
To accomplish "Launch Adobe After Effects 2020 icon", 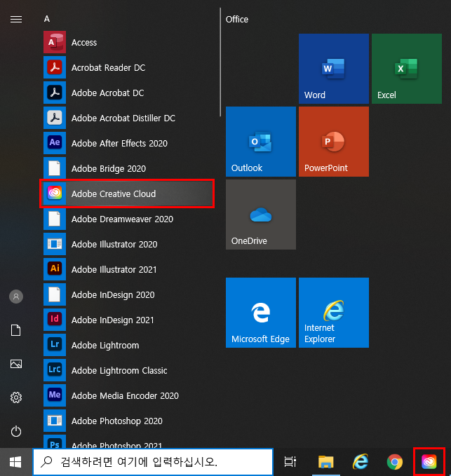I will (55, 143).
